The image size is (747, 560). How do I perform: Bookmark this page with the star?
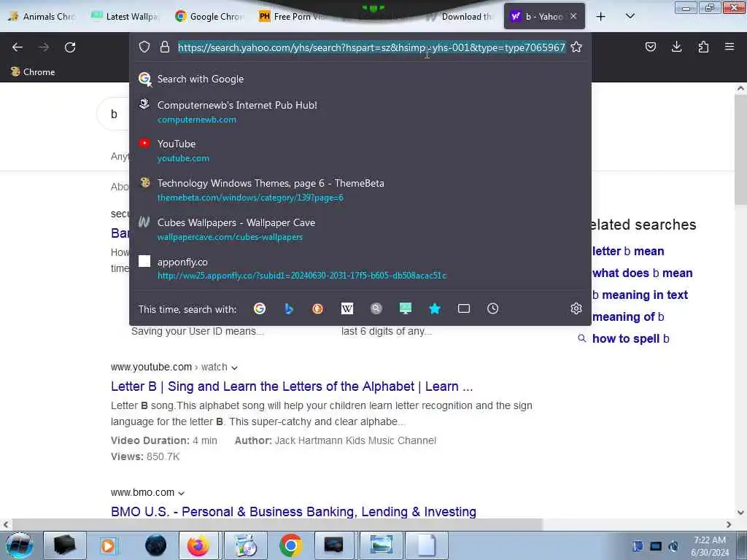576,47
